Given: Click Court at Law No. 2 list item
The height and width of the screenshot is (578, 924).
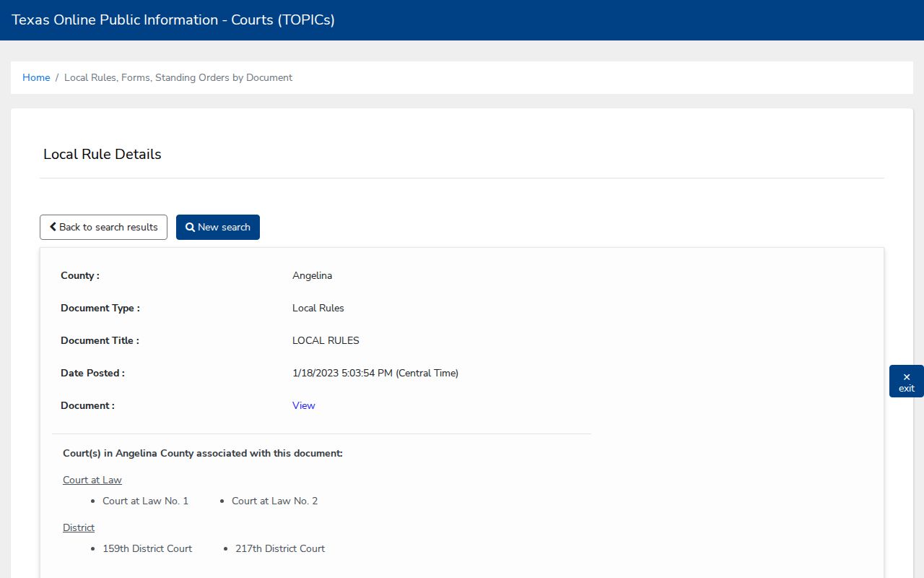Looking at the screenshot, I should (274, 501).
